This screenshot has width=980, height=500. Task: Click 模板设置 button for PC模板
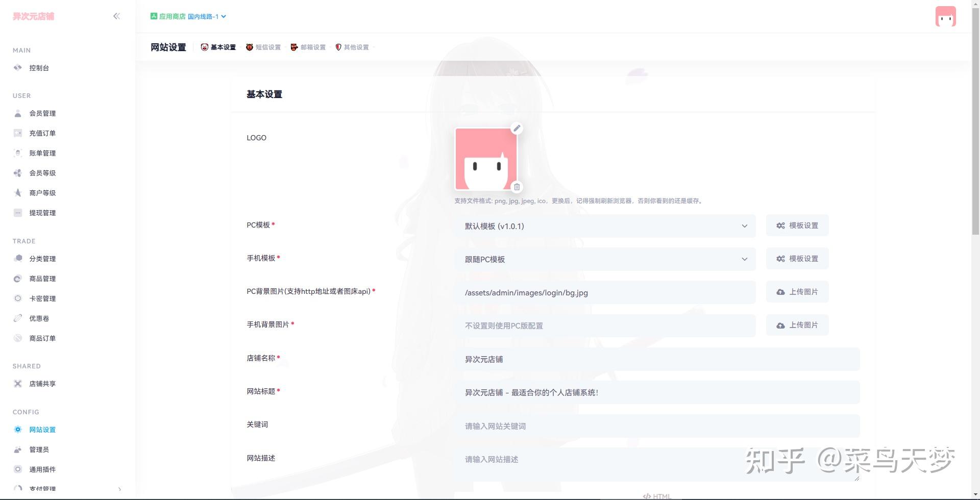pos(797,226)
